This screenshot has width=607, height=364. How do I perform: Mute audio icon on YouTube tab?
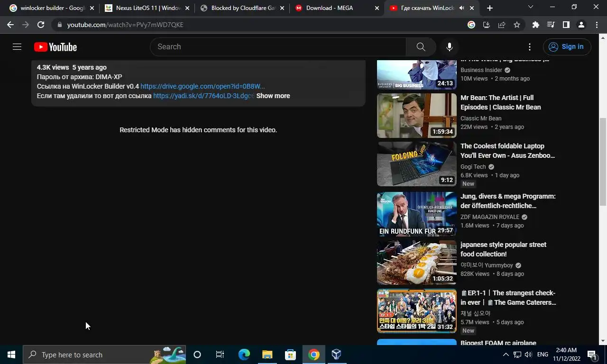coord(461,8)
